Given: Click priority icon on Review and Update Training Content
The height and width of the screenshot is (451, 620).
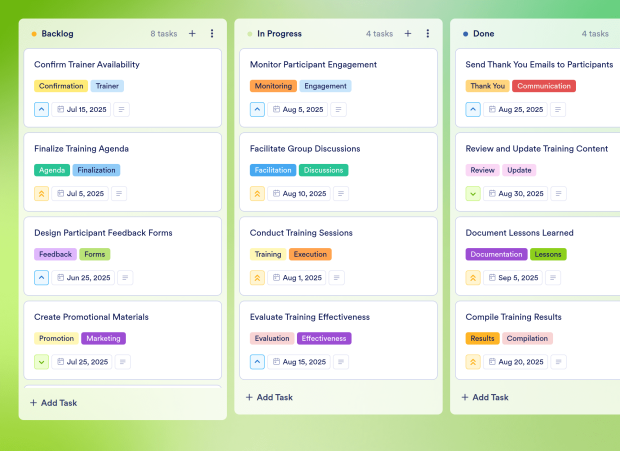Looking at the screenshot, I should point(473,194).
